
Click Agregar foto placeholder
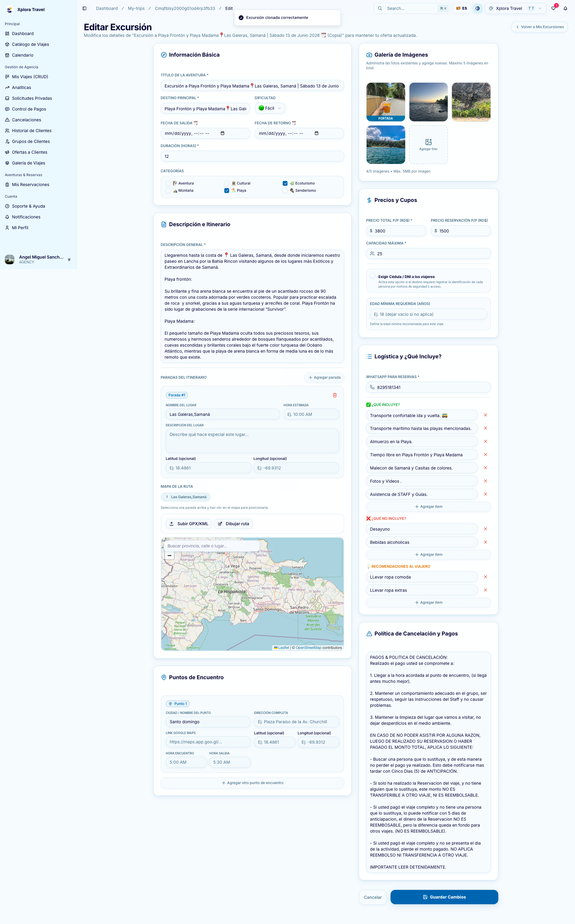pyautogui.click(x=428, y=144)
